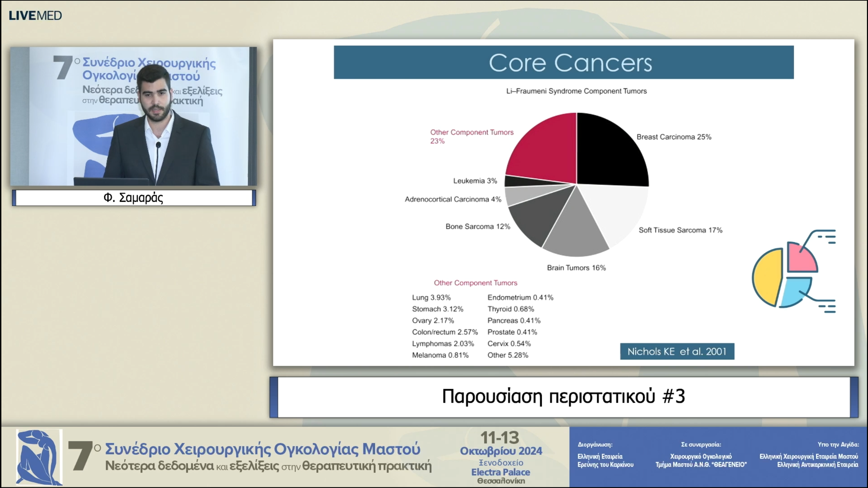This screenshot has width=868, height=488.
Task: Click the Brain Tumors 16% label
Action: [x=576, y=268]
